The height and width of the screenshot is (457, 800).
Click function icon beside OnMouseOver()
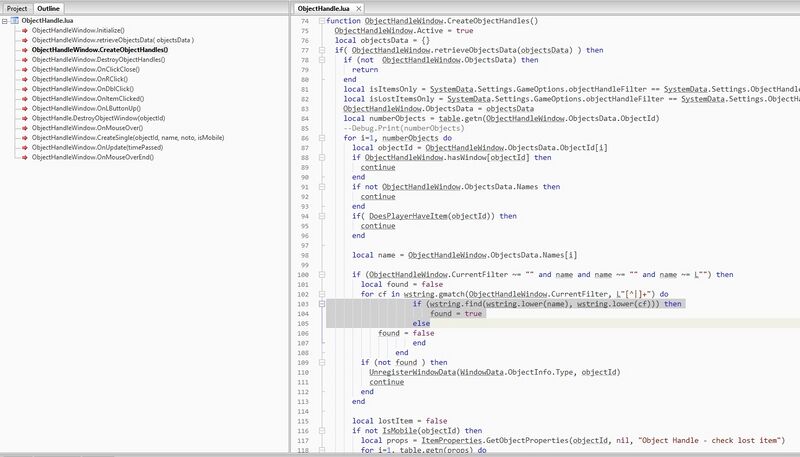[x=24, y=128]
